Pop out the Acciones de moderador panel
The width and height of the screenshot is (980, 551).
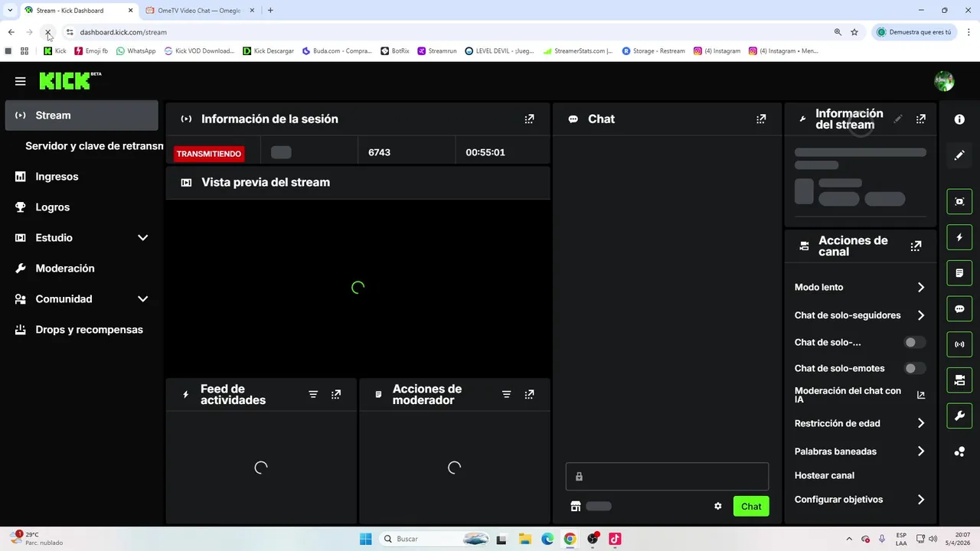pyautogui.click(x=529, y=394)
